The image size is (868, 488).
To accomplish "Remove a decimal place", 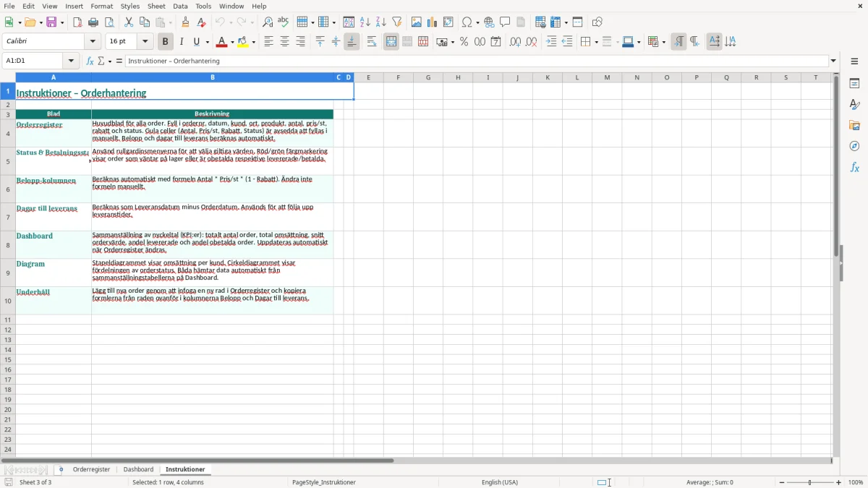I will pos(531,42).
